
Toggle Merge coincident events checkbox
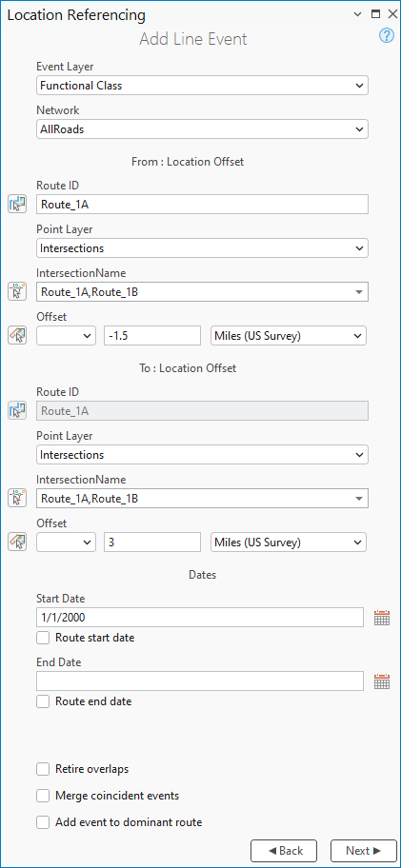43,796
